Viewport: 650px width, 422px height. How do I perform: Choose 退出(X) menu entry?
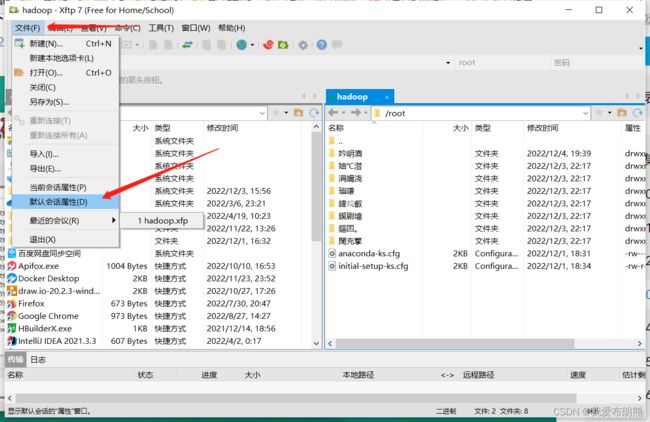66,240
